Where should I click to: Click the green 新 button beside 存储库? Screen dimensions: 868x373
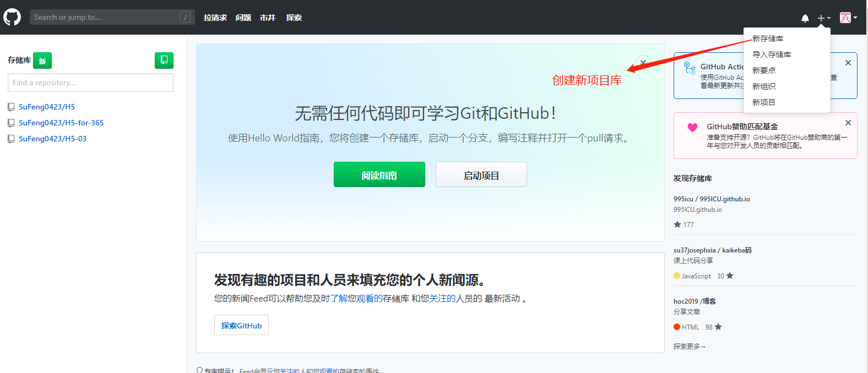pyautogui.click(x=42, y=61)
